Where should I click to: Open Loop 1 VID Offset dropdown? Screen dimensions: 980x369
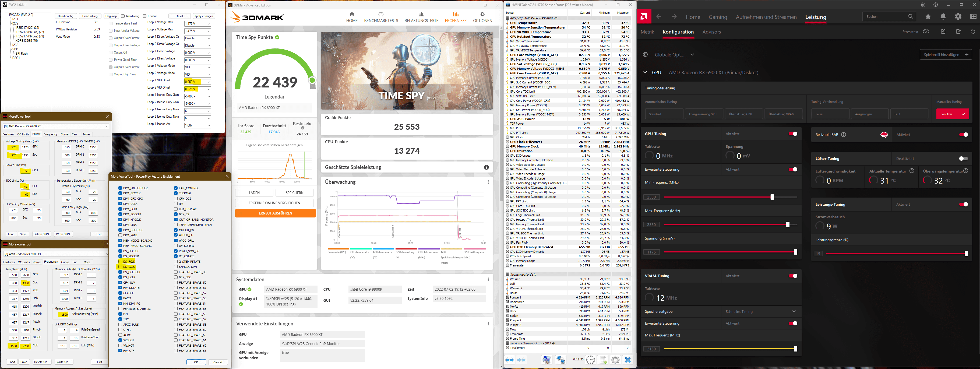(x=209, y=82)
